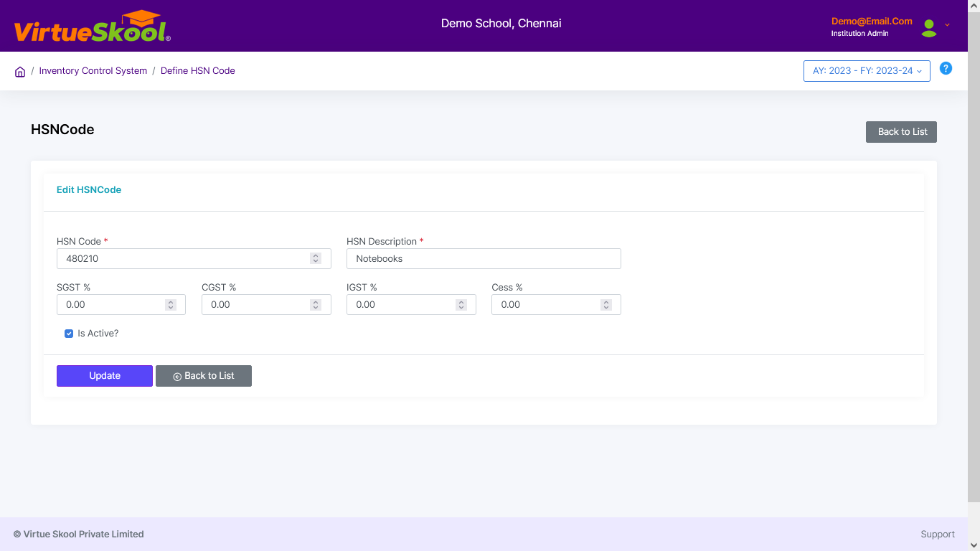The height and width of the screenshot is (551, 980).
Task: Click the VirtueSkool logo
Action: 92,26
